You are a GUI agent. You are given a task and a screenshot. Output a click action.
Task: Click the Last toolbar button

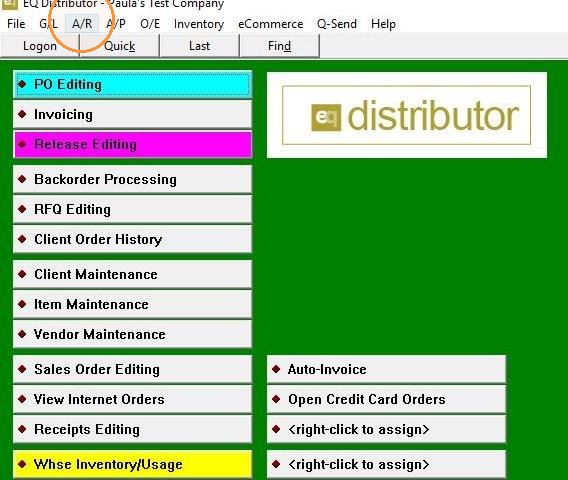click(x=199, y=46)
